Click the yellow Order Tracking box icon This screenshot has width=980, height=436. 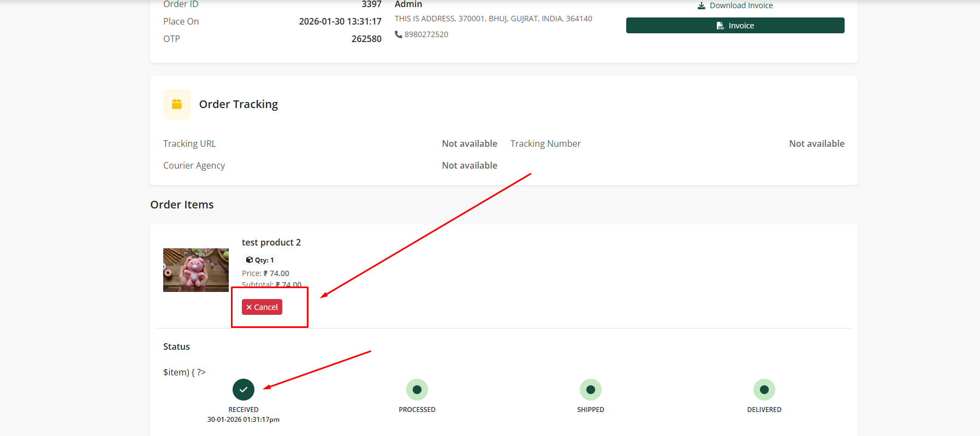point(177,104)
